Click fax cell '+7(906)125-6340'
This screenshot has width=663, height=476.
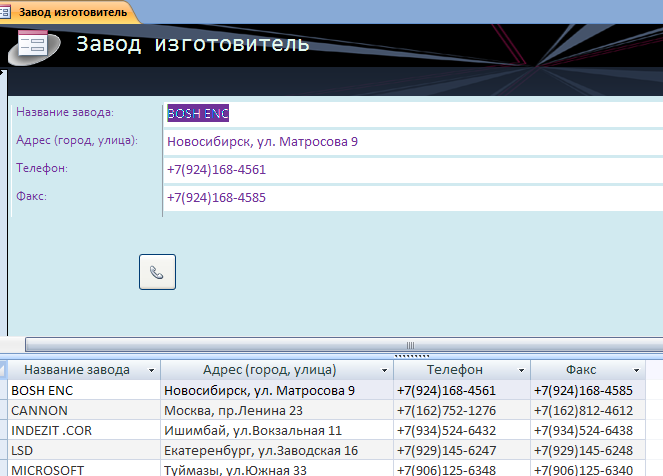tap(588, 468)
